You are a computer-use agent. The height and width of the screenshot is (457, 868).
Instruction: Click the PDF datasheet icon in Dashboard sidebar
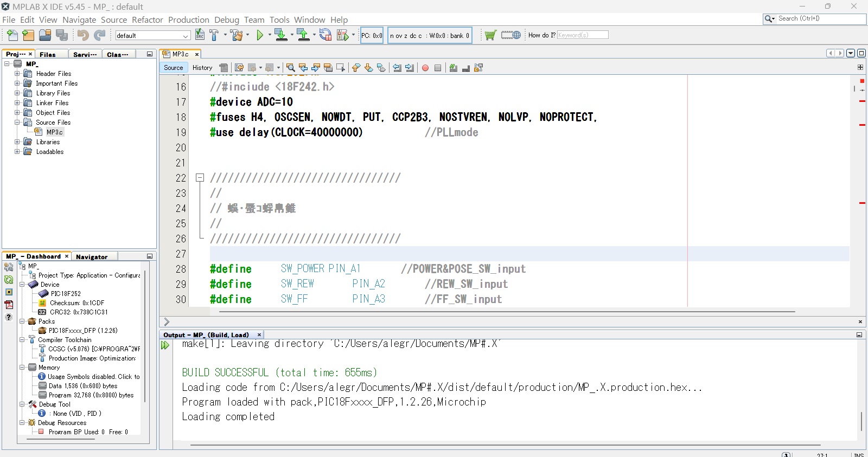tap(9, 305)
